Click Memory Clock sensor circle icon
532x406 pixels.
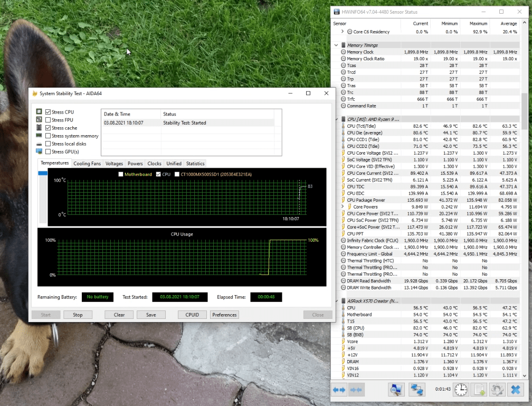pyautogui.click(x=344, y=52)
